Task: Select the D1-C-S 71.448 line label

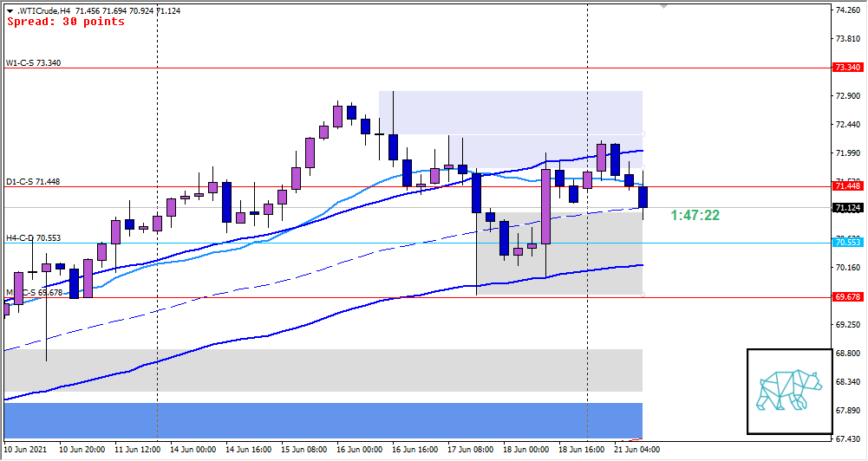Action: click(x=33, y=182)
